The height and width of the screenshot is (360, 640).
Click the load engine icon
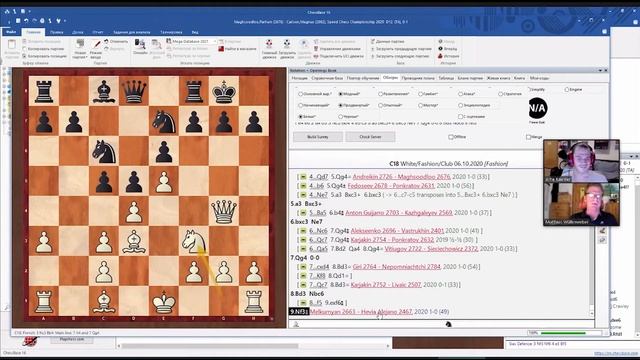287,44
